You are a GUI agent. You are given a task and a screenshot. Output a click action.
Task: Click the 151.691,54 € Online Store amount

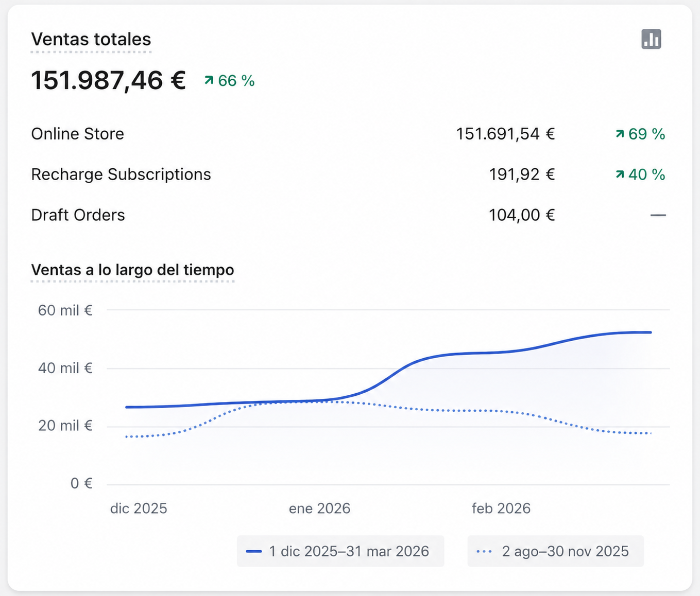click(x=505, y=134)
